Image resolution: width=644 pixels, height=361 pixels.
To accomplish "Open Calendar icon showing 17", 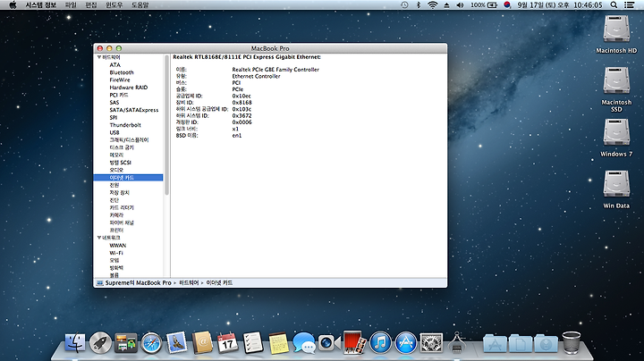I will [227, 343].
